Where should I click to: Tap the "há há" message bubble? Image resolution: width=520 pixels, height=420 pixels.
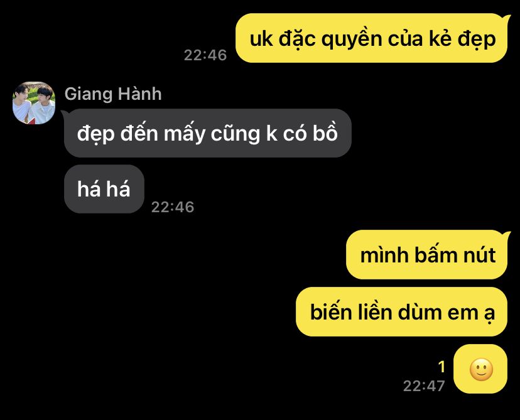click(104, 189)
